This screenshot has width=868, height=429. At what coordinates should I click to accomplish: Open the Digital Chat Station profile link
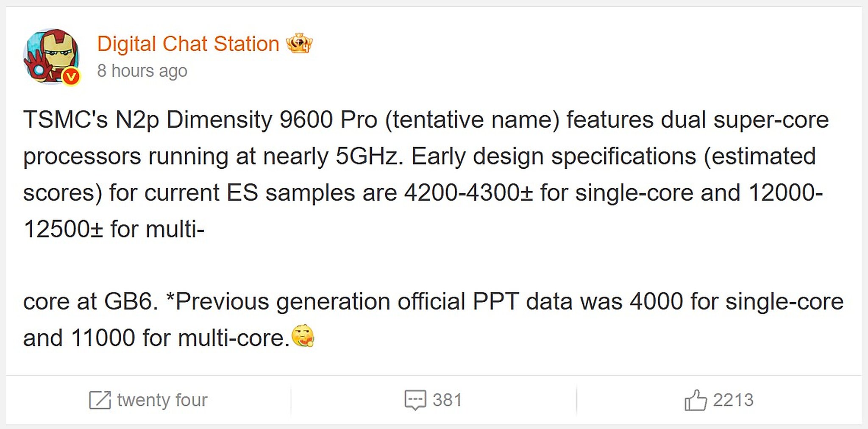coord(188,44)
